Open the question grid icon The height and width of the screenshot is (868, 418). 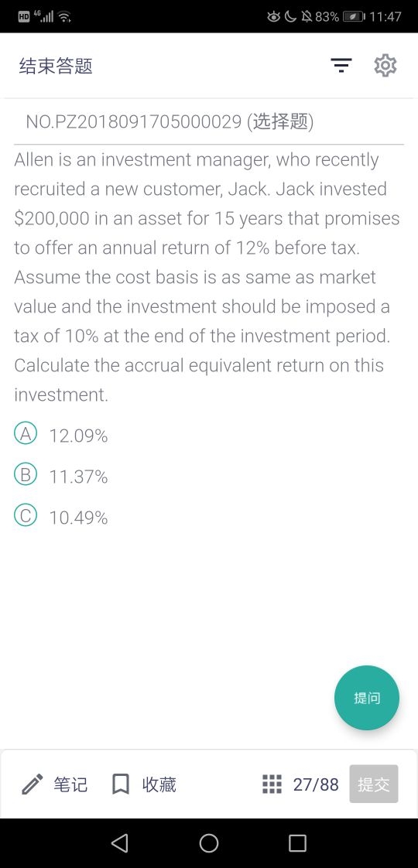coord(272,784)
